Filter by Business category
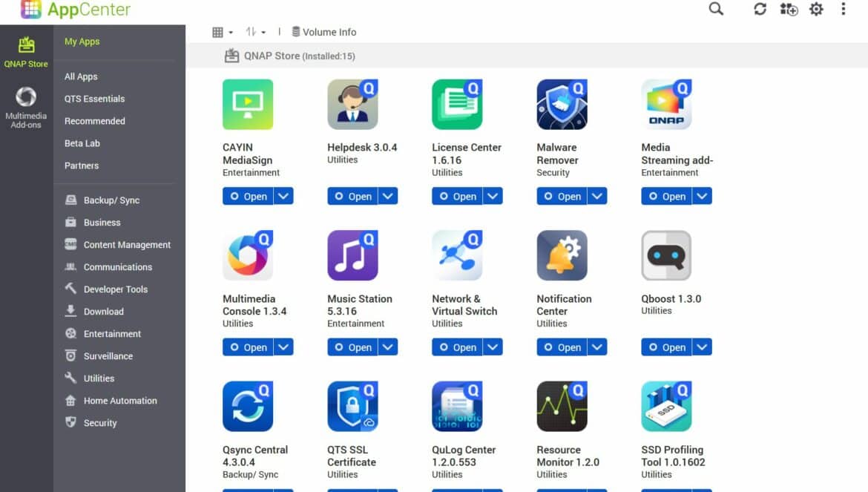868x492 pixels. pyautogui.click(x=93, y=222)
